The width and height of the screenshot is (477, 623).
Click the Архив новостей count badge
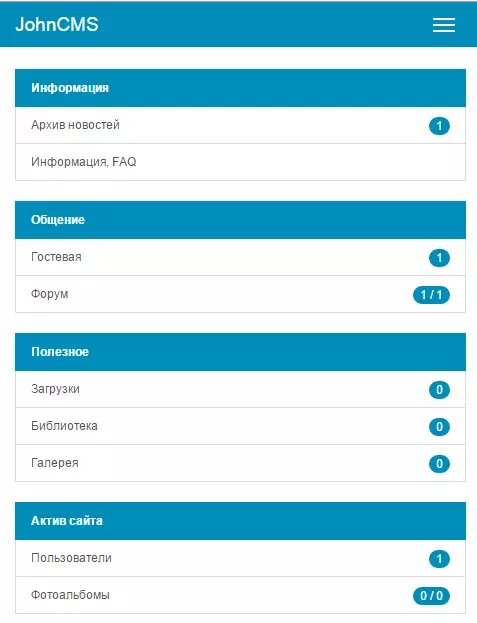[x=439, y=126]
